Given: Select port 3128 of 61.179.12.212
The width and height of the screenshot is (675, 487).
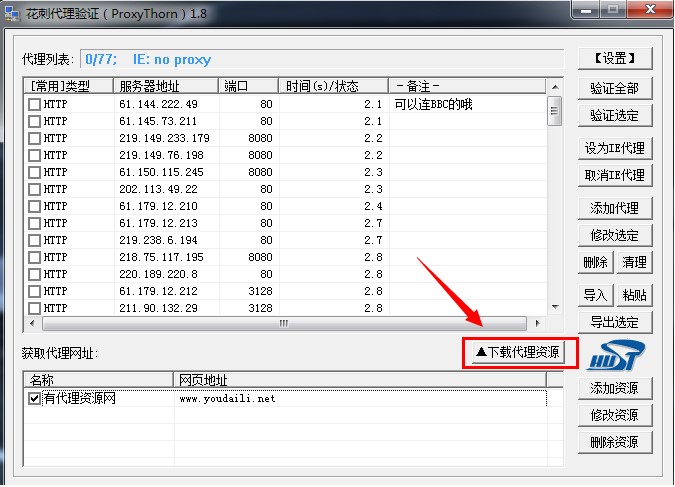Looking at the screenshot, I should (x=260, y=292).
